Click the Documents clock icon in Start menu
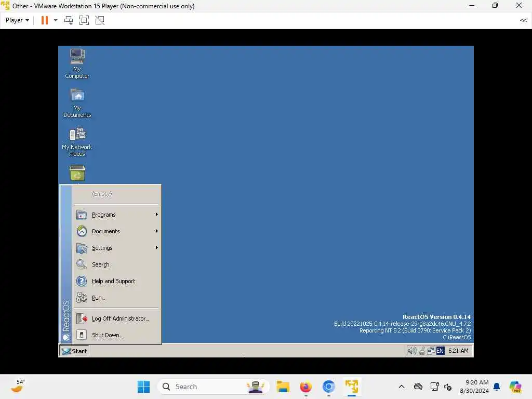 (82, 231)
